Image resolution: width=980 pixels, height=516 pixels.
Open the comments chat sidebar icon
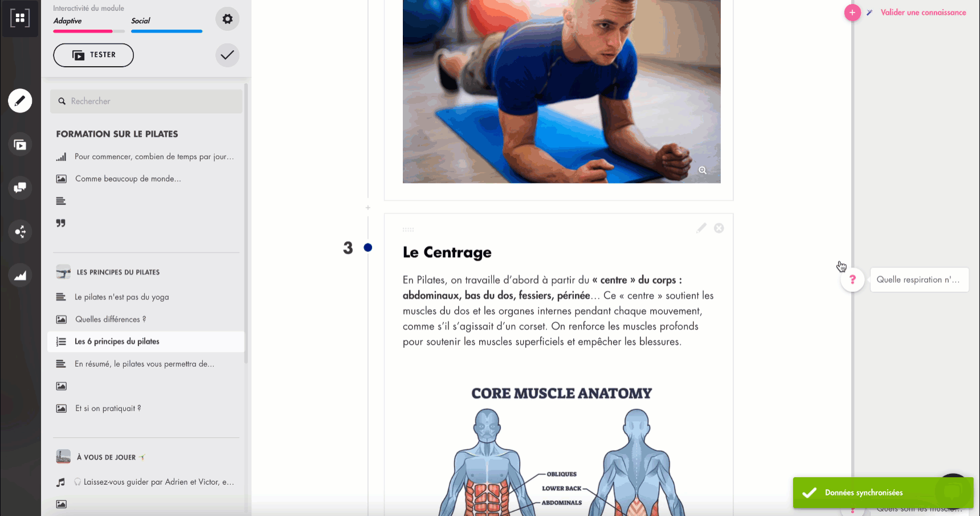click(20, 188)
